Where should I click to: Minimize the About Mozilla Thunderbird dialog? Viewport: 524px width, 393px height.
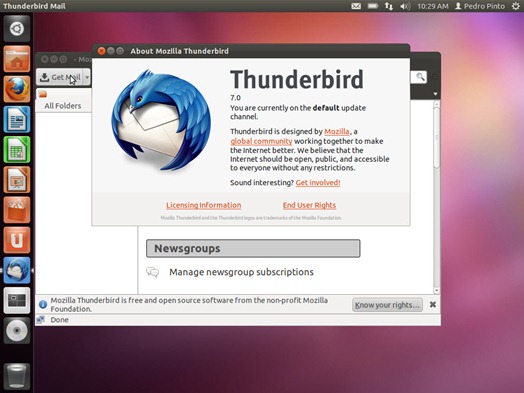pyautogui.click(x=111, y=51)
